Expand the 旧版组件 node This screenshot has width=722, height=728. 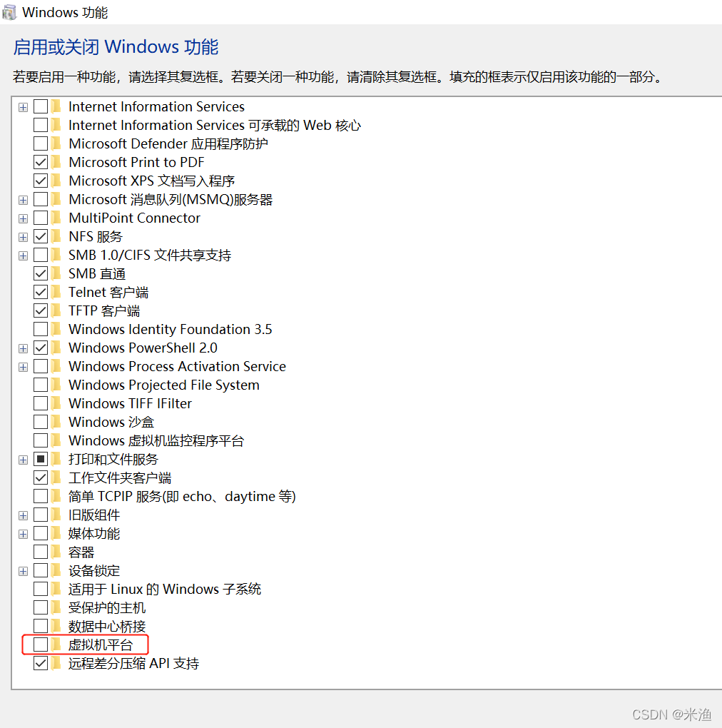point(24,516)
